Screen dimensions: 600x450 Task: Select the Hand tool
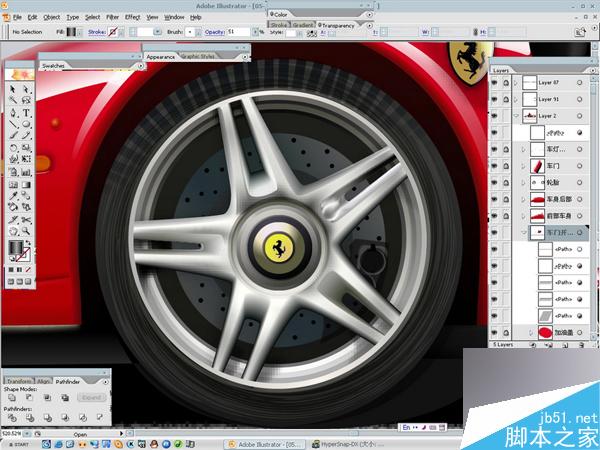pos(13,231)
